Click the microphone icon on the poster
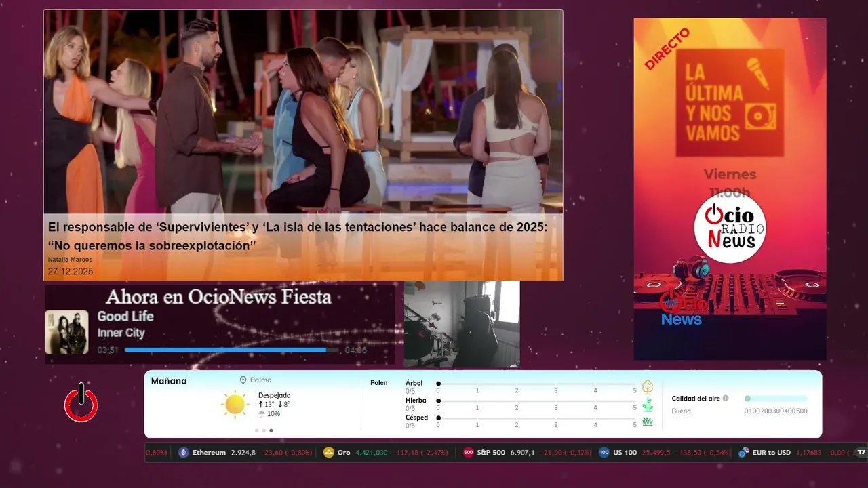The image size is (868, 488). tap(757, 73)
